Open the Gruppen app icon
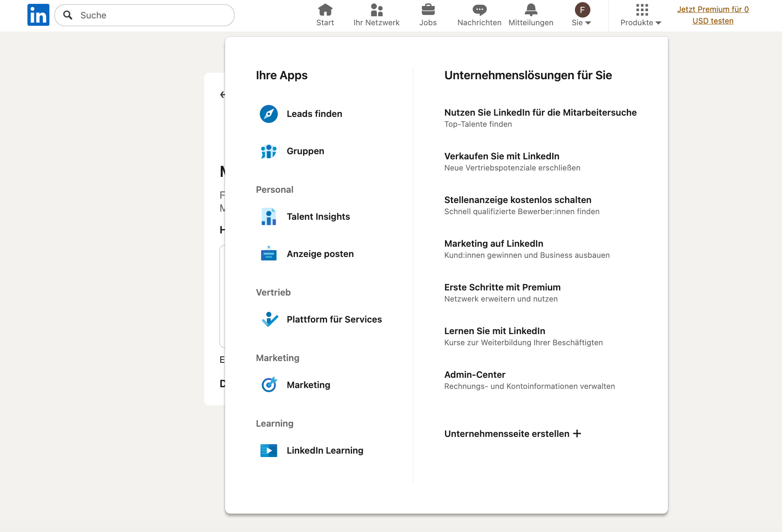This screenshot has width=782, height=532. (x=268, y=151)
